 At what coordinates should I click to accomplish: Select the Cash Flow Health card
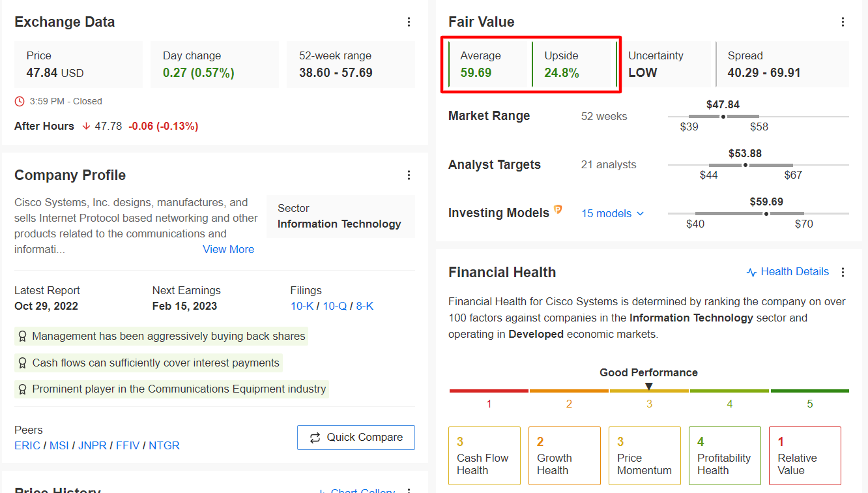pos(484,456)
